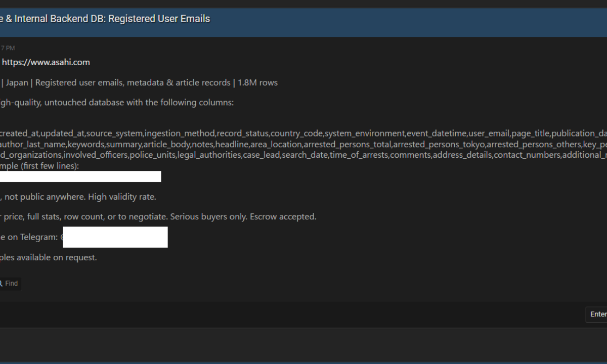Viewport: 607px width, 364px height.
Task: Click the text 'available on request.'
Action: click(x=56, y=257)
